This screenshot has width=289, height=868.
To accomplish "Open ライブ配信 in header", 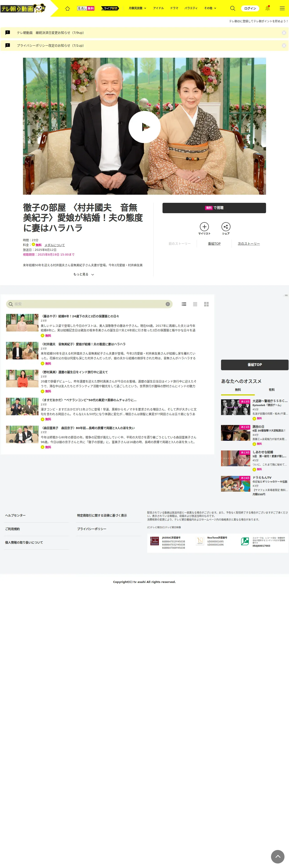I will pyautogui.click(x=110, y=8).
